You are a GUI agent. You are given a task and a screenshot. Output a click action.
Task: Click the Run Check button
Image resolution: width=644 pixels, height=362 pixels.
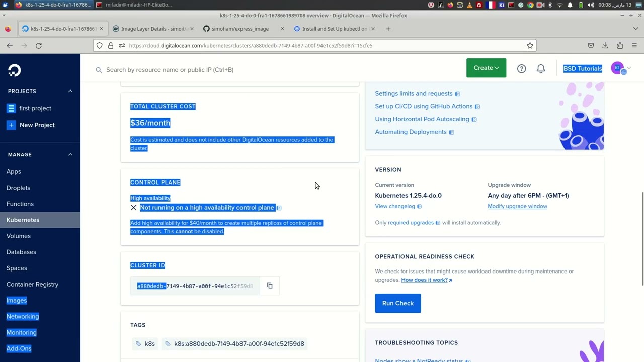click(x=398, y=303)
